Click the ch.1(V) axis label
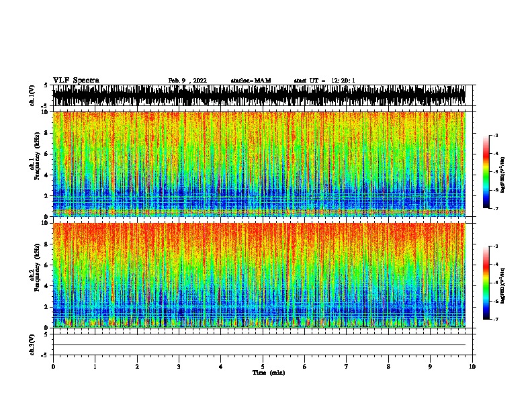This screenshot has width=532, height=411. 32,95
